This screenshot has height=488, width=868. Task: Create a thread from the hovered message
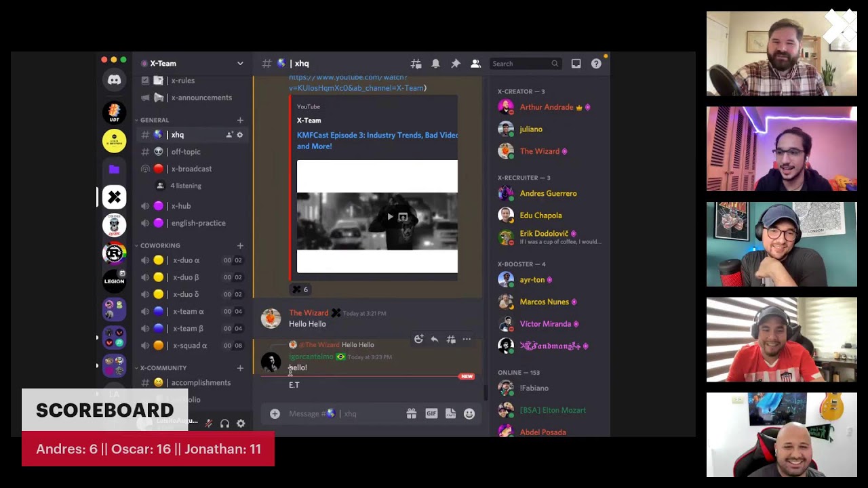click(x=451, y=339)
